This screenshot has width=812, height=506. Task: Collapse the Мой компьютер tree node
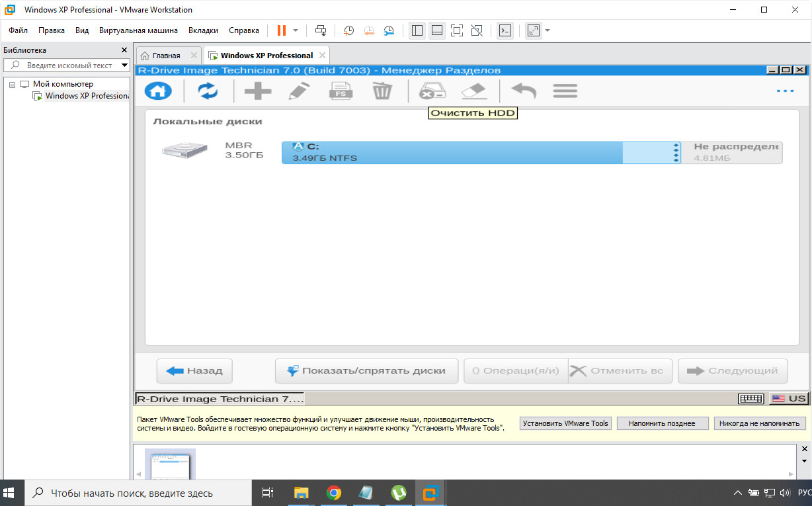tap(13, 84)
